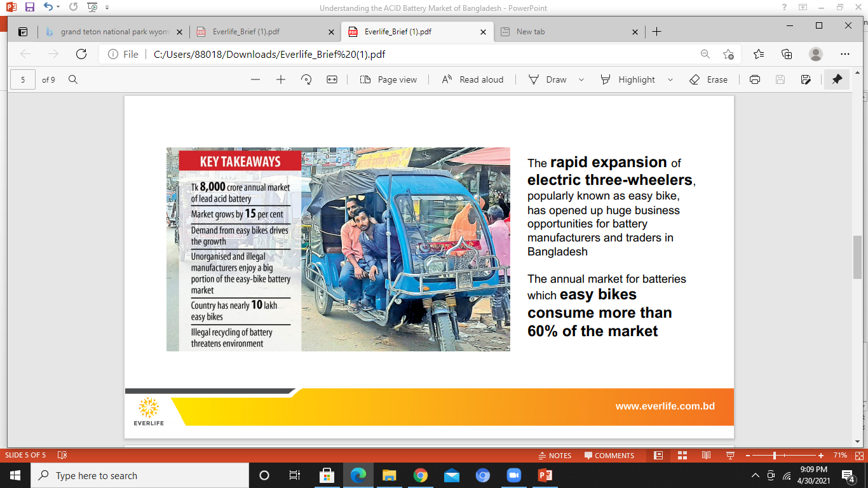This screenshot has width=868, height=488.
Task: Close the inactive Everlife_Brief (1).pdf tab
Action: 332,32
